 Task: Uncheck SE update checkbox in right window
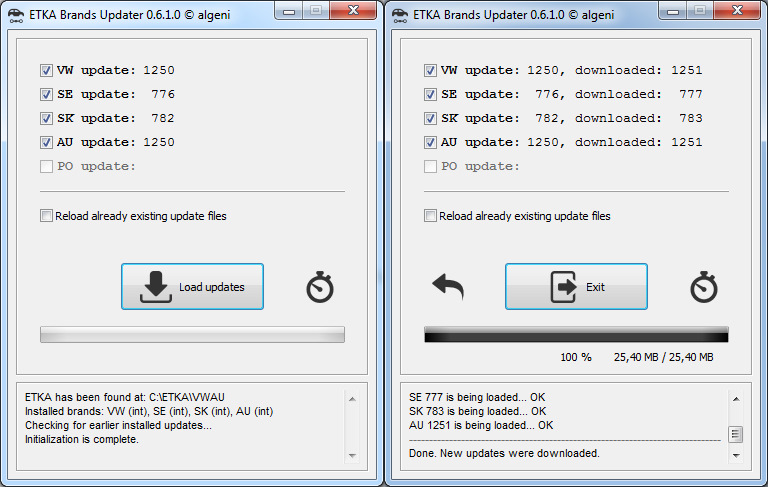(430, 95)
